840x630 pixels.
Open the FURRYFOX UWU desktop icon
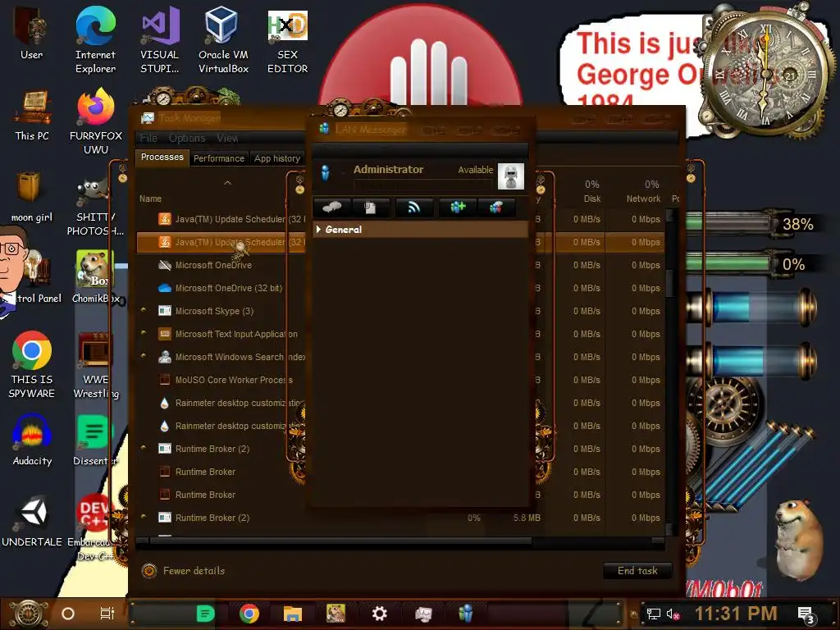pos(96,122)
